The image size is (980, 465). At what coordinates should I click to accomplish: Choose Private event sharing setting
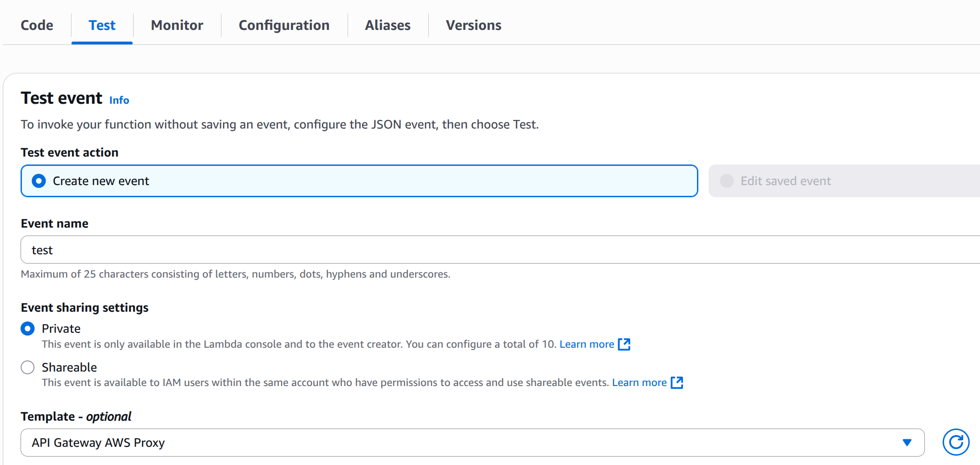click(x=28, y=329)
